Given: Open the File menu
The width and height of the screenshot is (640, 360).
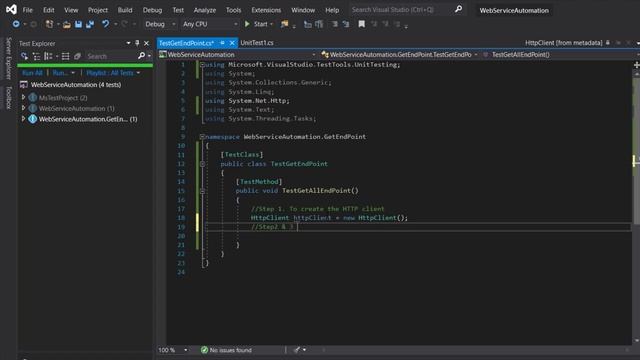Looking at the screenshot, I should click(28, 10).
